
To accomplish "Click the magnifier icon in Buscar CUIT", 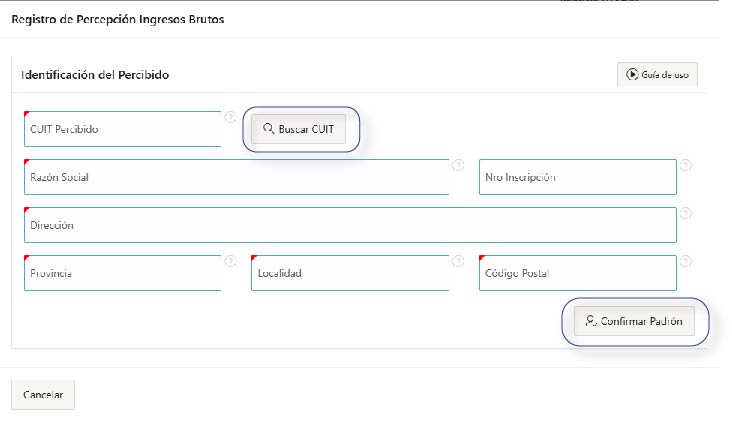I will pyautogui.click(x=268, y=129).
